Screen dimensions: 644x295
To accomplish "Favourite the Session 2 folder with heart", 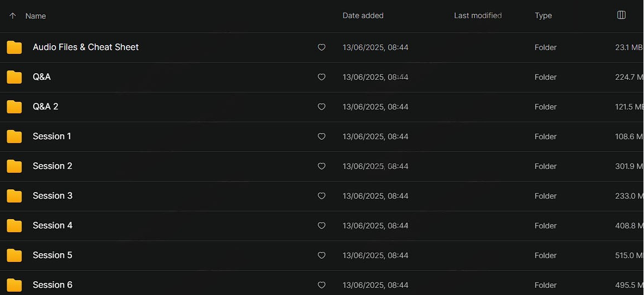I will pos(321,166).
